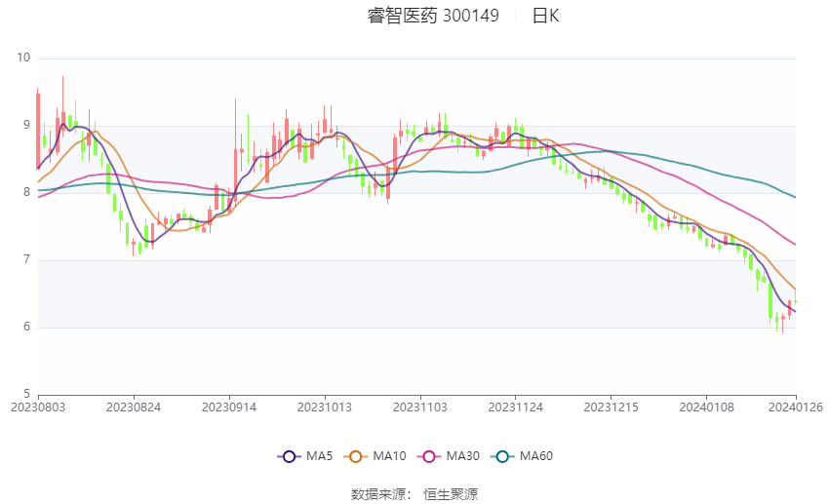The height and width of the screenshot is (504, 829).
Task: Click x-axis date label 20230824
Action: tap(134, 407)
